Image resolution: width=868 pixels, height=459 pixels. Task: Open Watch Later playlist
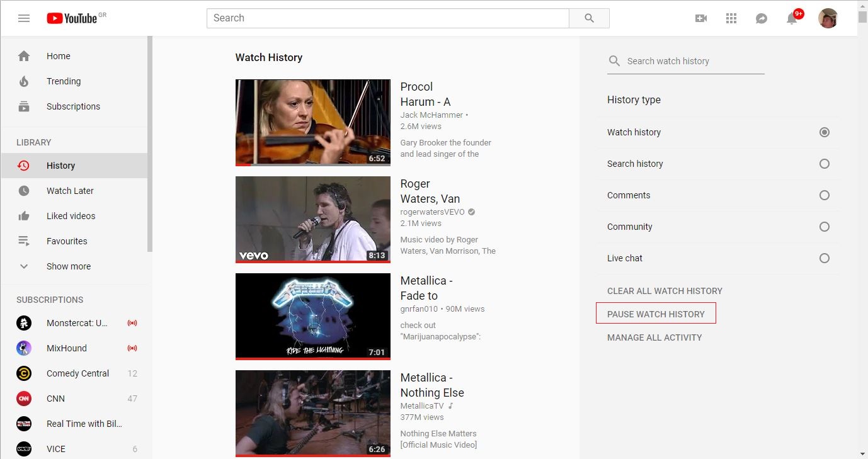(x=74, y=191)
